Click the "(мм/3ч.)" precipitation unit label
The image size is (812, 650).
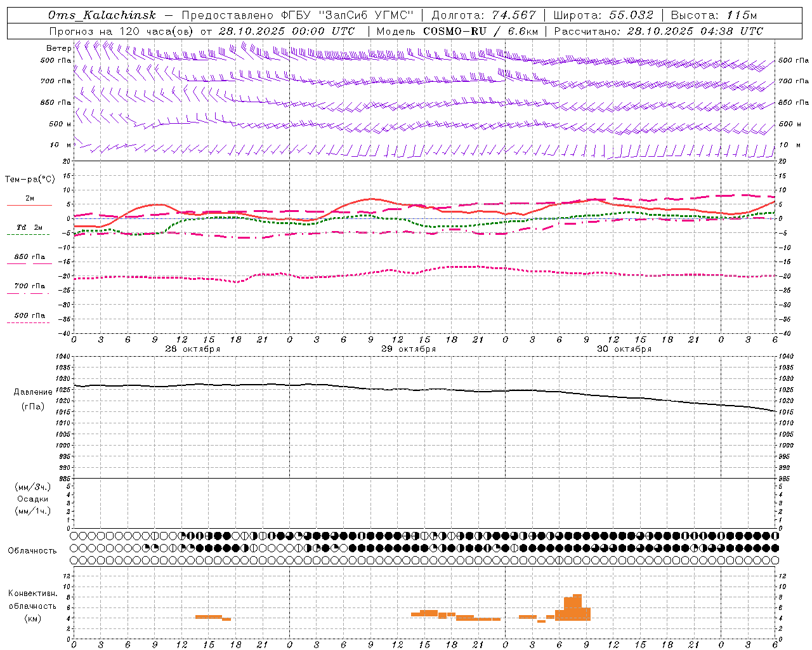[33, 487]
